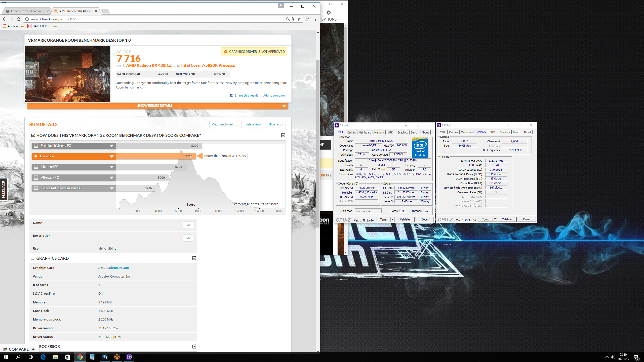Close the 'Le score de abilioalbino' tab
Screen dimensions: 644x362
pyautogui.click(x=48, y=11)
